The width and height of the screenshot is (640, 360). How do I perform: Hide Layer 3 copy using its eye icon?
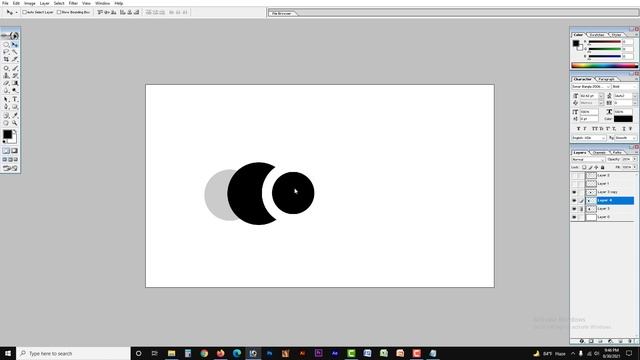574,192
